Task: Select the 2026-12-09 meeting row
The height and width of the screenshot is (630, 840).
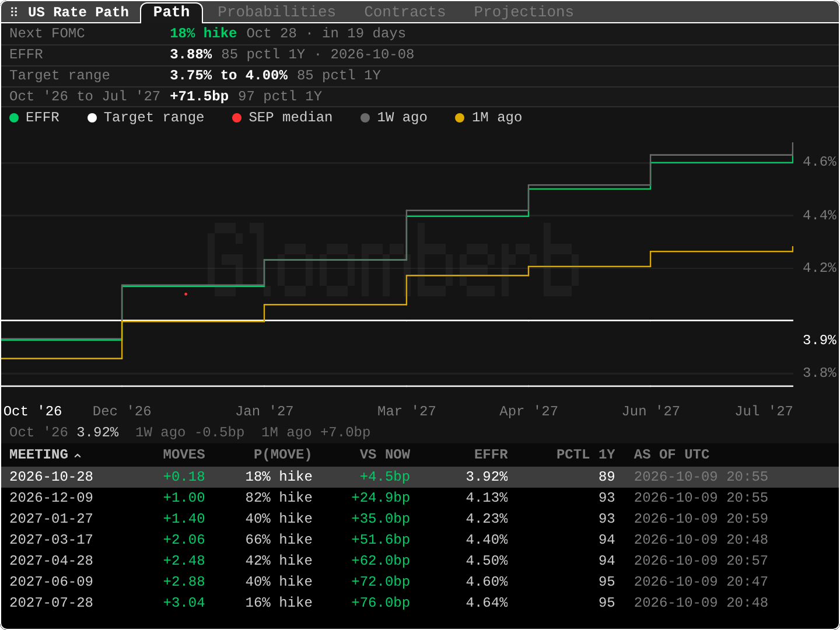Action: tap(420, 498)
